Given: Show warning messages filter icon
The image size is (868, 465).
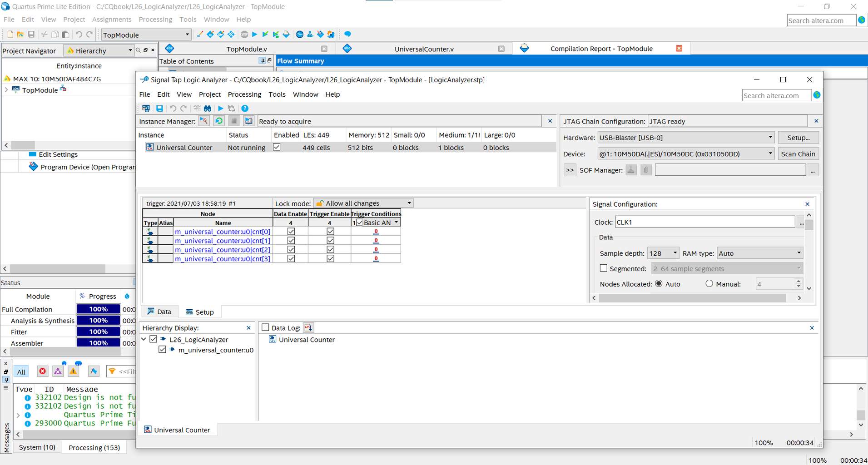Looking at the screenshot, I should [x=73, y=371].
